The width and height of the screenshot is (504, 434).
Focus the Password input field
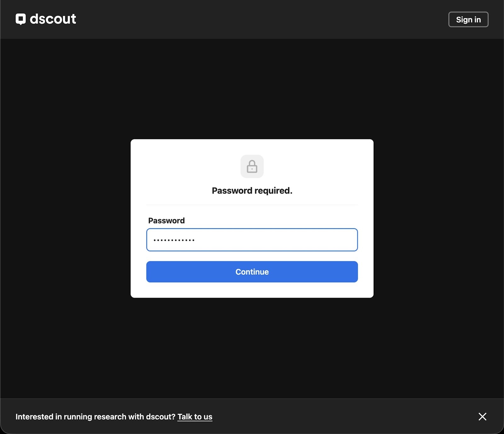coord(252,240)
